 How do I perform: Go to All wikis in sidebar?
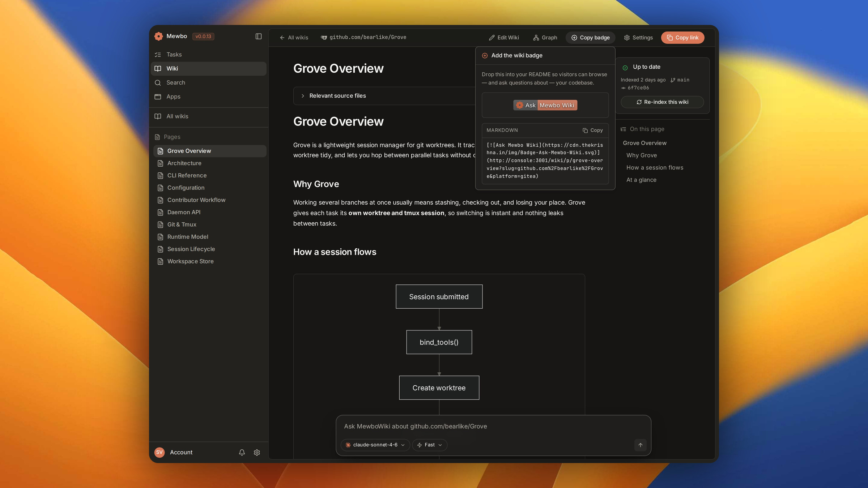(x=208, y=116)
